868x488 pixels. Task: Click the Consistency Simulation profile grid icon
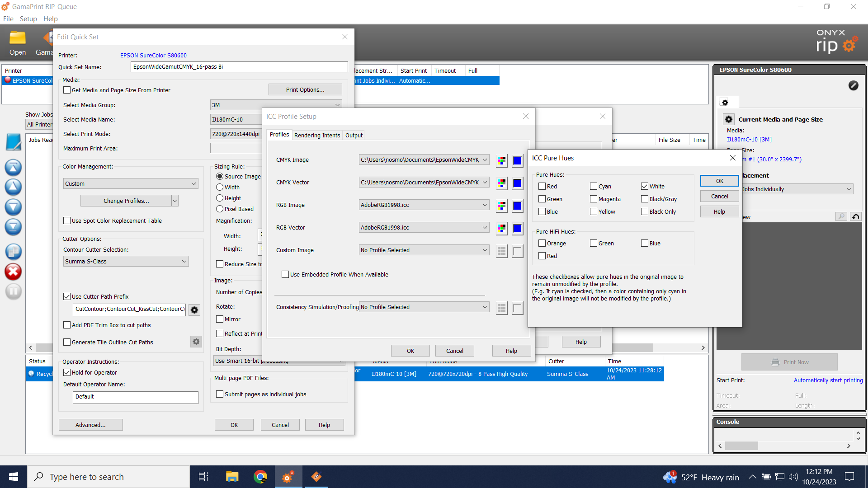[501, 308]
